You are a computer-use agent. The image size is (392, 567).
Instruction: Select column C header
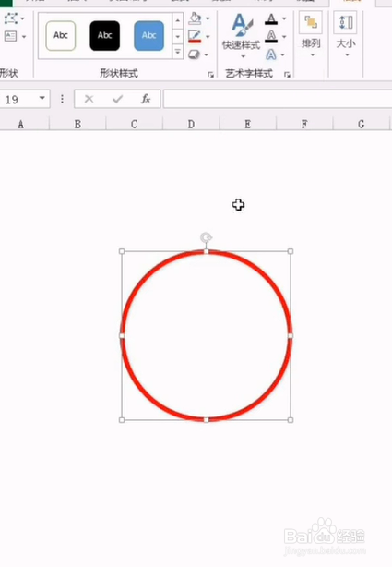click(135, 125)
